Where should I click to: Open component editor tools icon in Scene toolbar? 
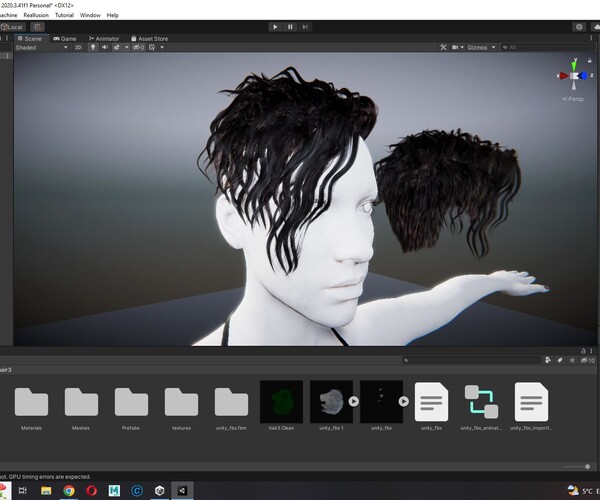point(443,47)
